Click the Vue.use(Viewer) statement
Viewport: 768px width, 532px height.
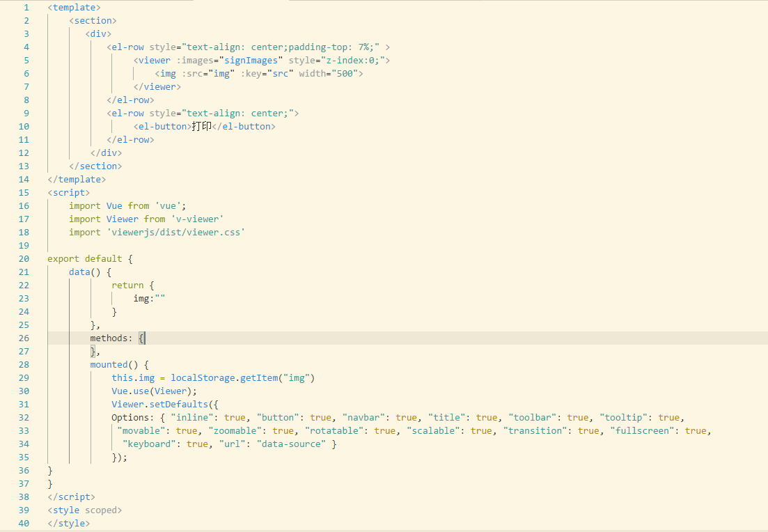point(155,391)
